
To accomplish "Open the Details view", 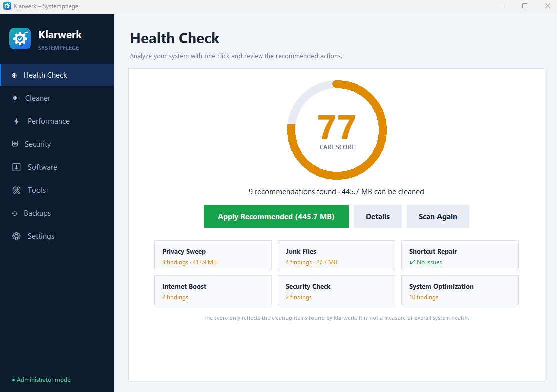I will pos(378,216).
